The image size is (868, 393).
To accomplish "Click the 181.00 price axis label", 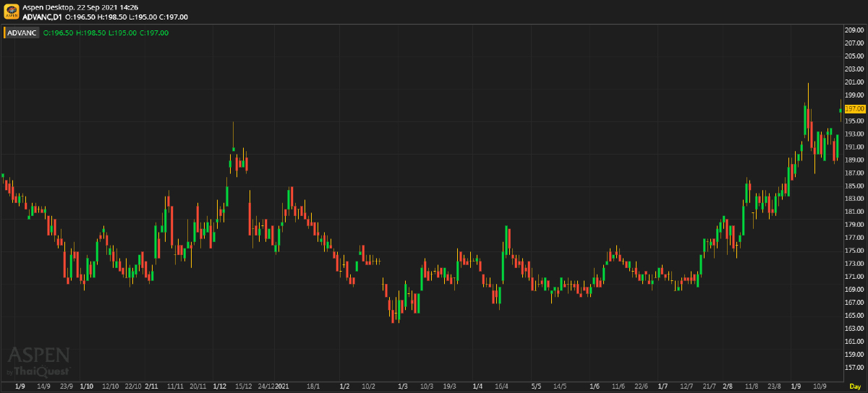I will pos(855,212).
